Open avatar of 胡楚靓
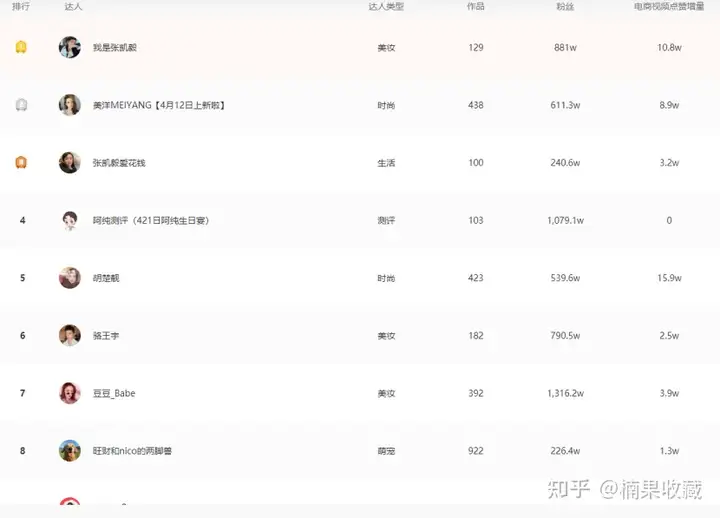Viewport: 720px width, 518px height. pyautogui.click(x=70, y=278)
